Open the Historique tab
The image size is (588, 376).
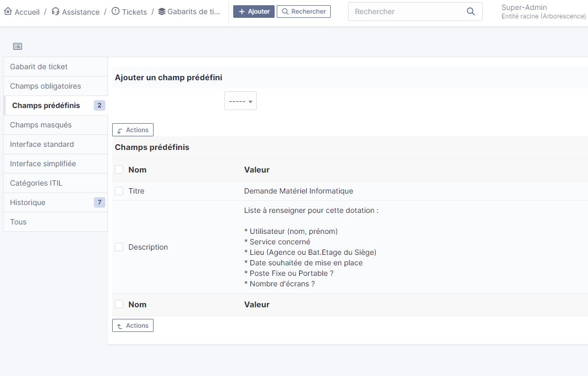[x=27, y=202]
